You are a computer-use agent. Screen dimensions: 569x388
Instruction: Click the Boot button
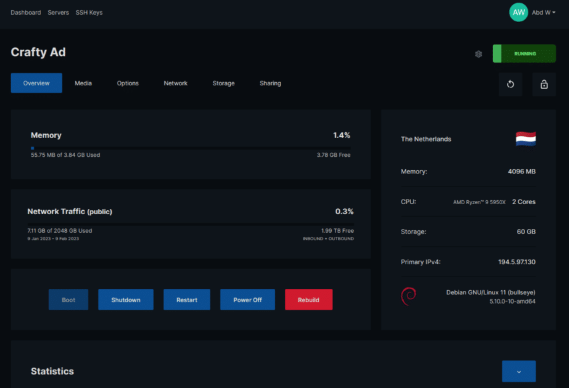click(68, 300)
